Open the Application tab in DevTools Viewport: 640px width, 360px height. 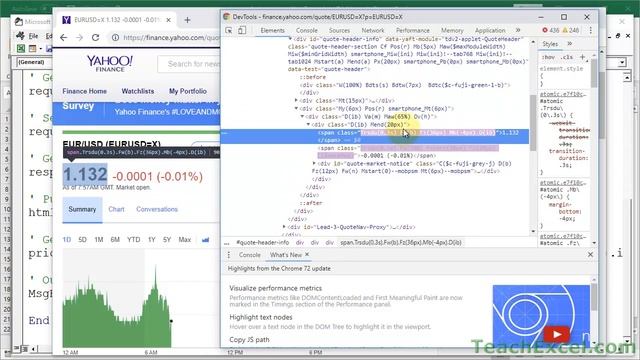490,31
